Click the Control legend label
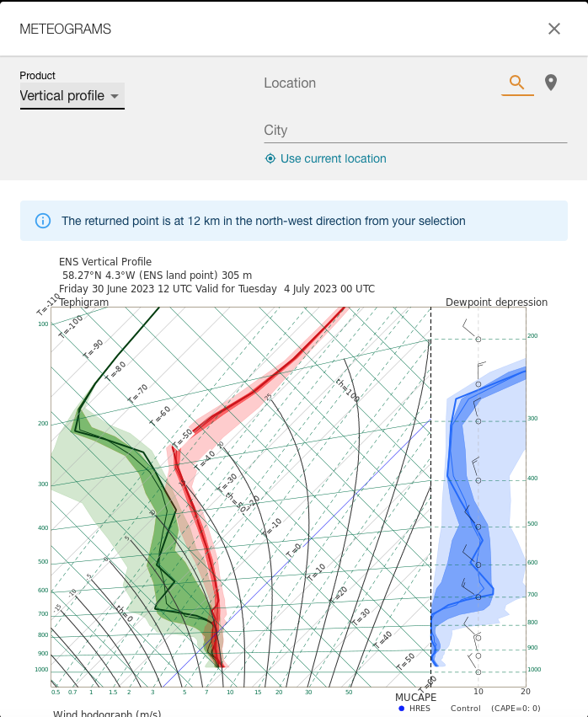 [466, 709]
